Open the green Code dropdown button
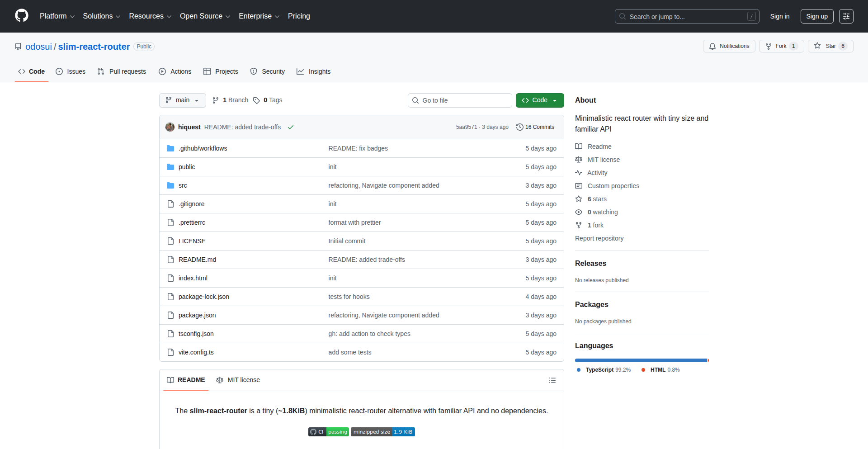The height and width of the screenshot is (449, 868). coord(539,100)
